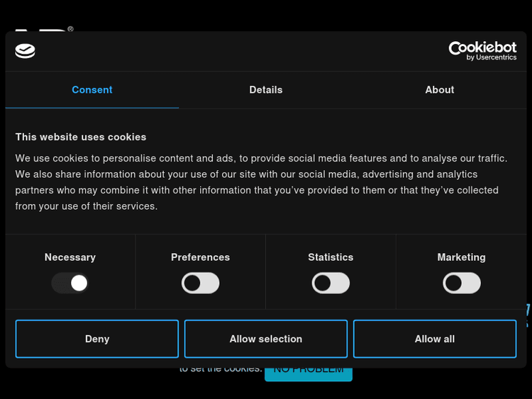Open the Cookiebot by Usercentrics logo link
Image resolution: width=532 pixels, height=399 pixels.
coord(482,50)
